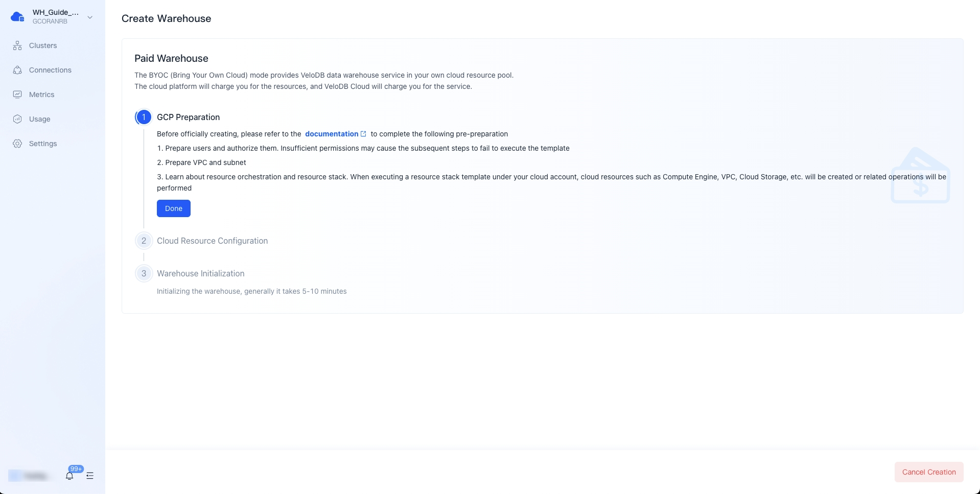Image resolution: width=980 pixels, height=494 pixels.
Task: Expand the WH_Guide warehouse switcher dropdown
Action: [90, 17]
